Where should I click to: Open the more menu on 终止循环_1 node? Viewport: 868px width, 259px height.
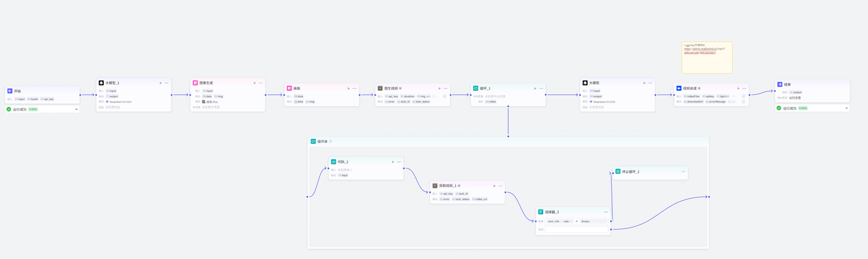pyautogui.click(x=684, y=172)
